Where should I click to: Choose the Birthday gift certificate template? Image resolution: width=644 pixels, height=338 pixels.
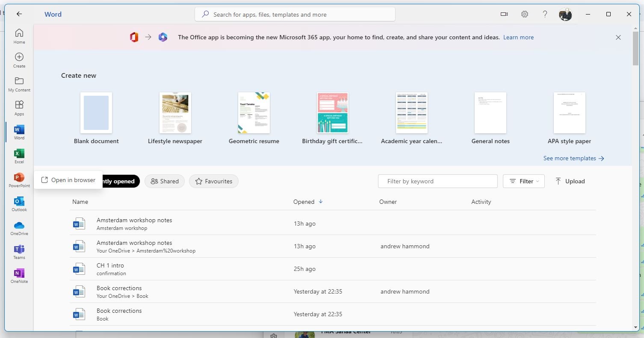332,118
